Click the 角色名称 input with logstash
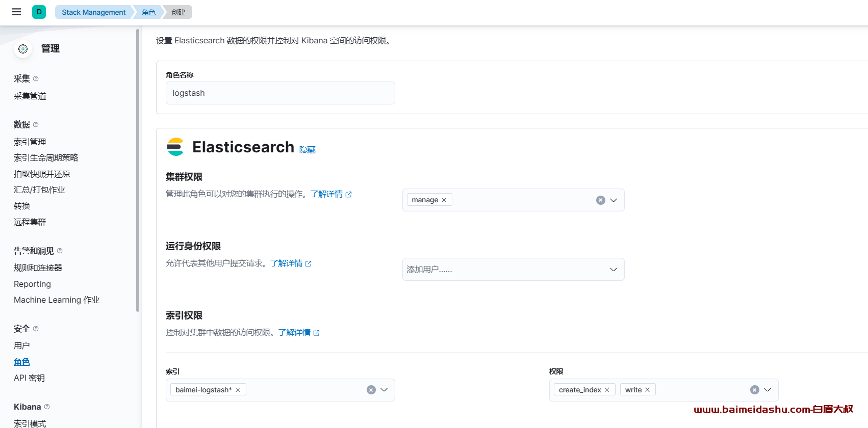868x428 pixels. [280, 93]
